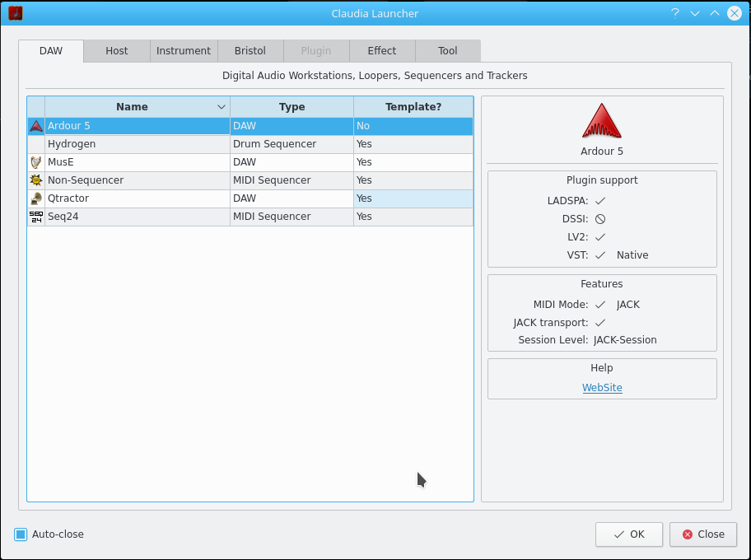
Task: Click Hydrogen's Yes template cell
Action: [x=413, y=144]
